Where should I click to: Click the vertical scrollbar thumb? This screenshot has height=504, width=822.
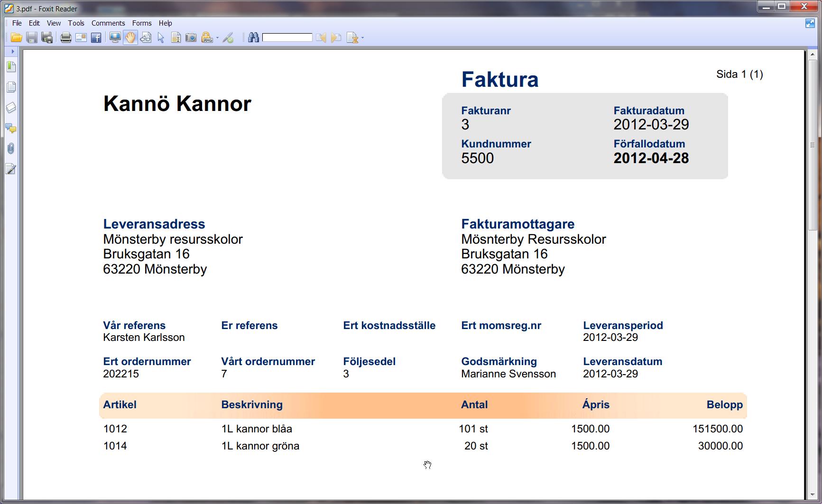pyautogui.click(x=812, y=145)
